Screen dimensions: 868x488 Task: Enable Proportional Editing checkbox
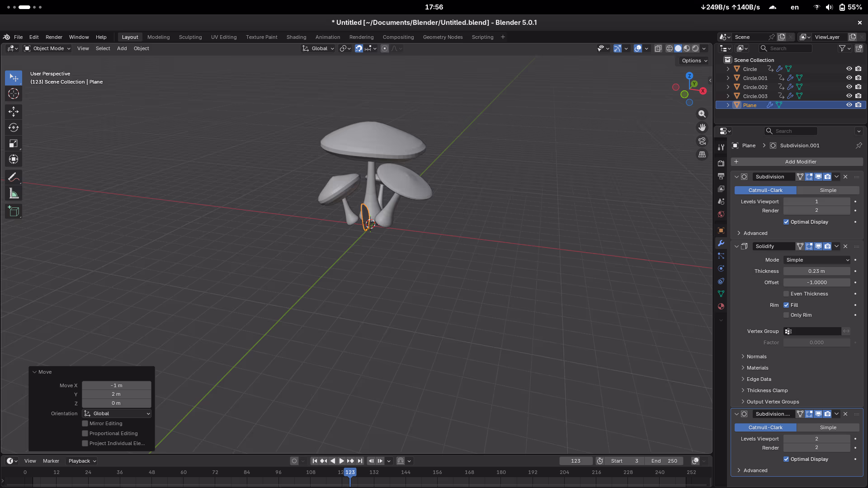tap(85, 433)
